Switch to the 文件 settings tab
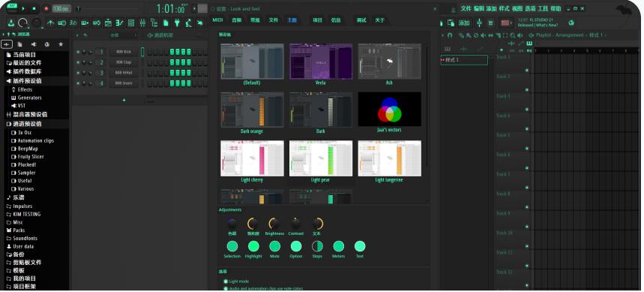This screenshot has width=644, height=292. (x=274, y=20)
